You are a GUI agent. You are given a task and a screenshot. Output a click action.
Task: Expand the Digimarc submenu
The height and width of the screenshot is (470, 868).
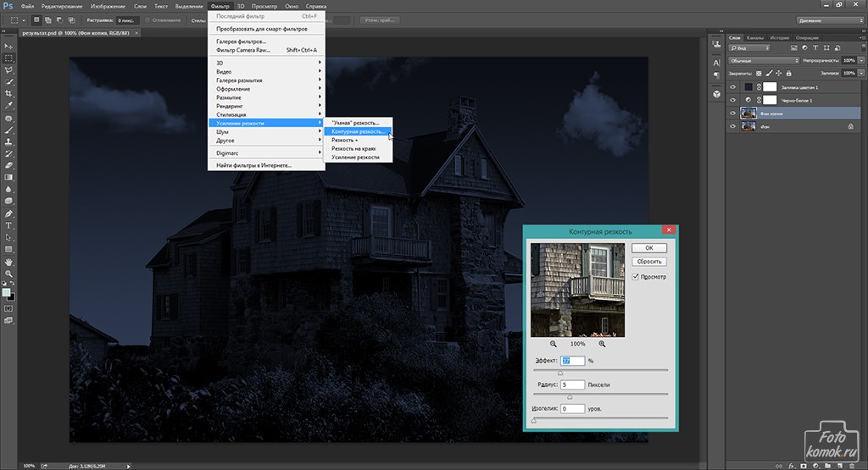pyautogui.click(x=266, y=153)
